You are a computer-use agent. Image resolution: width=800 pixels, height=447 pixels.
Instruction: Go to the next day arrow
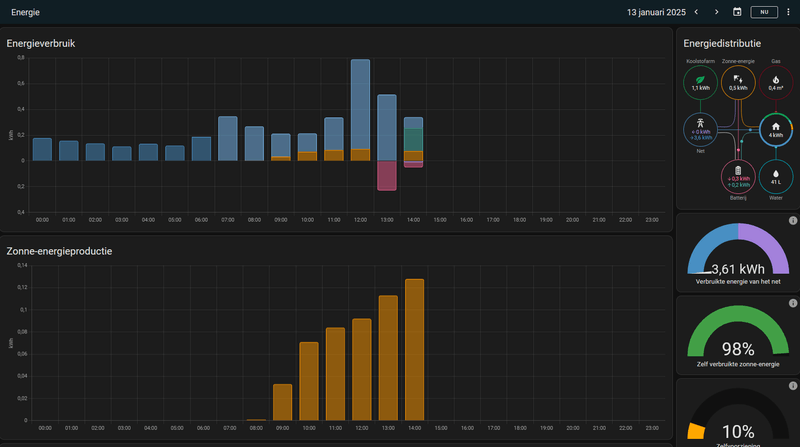pyautogui.click(x=716, y=12)
